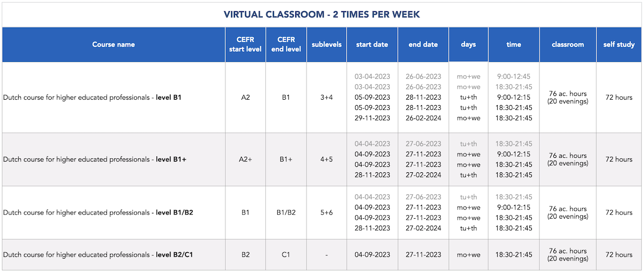The height and width of the screenshot is (272, 644).
Task: Select the level B1 course name
Action: 92,98
